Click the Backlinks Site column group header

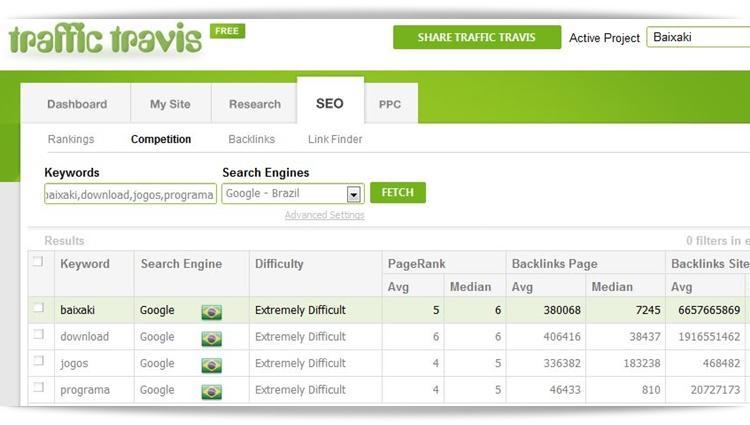pos(710,263)
